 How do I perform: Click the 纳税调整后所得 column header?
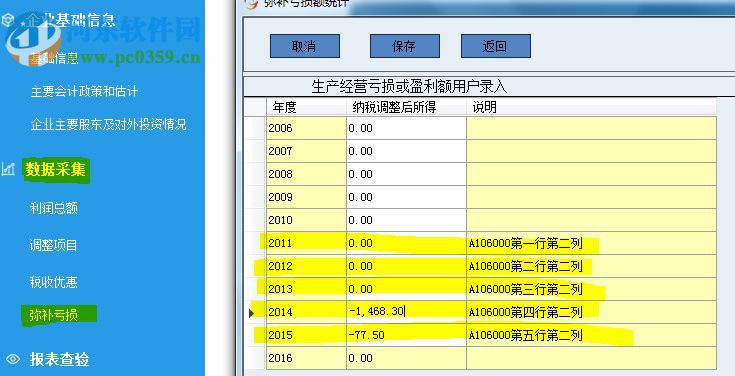pyautogui.click(x=406, y=107)
